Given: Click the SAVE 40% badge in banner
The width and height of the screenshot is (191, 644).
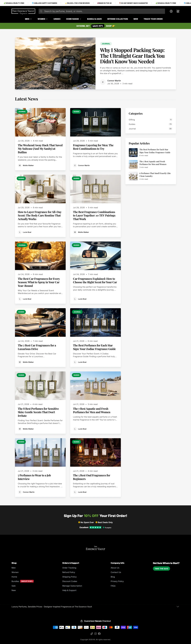Looking at the screenshot, I should (98, 26).
